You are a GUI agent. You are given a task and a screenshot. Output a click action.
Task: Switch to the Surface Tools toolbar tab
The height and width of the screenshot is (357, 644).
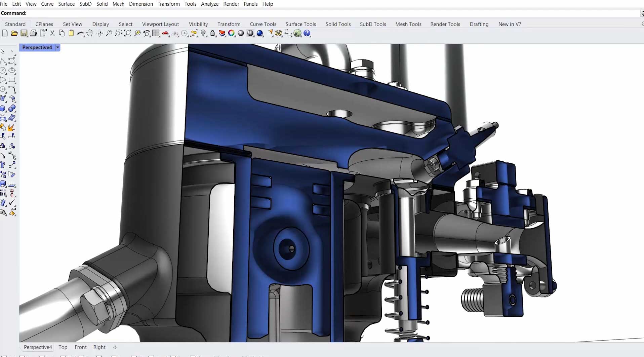point(300,24)
